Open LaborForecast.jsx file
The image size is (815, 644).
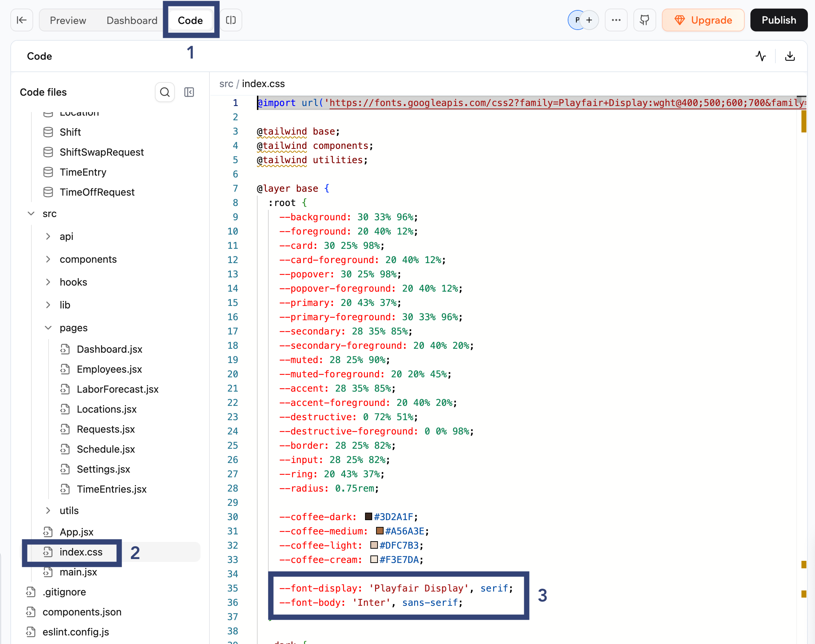pos(117,389)
